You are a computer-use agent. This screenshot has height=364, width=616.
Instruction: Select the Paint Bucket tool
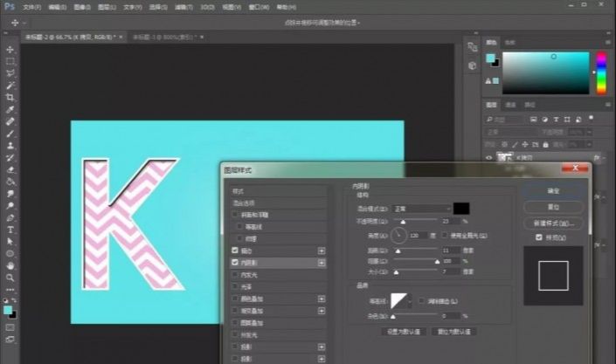10,182
